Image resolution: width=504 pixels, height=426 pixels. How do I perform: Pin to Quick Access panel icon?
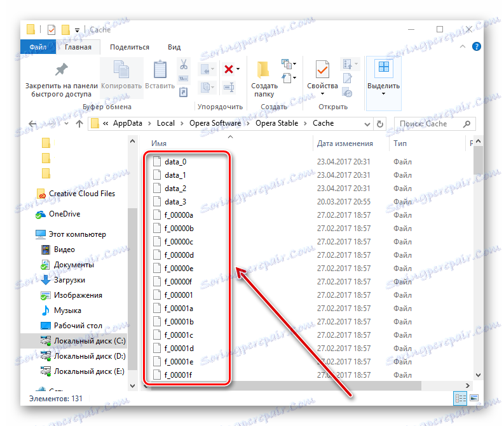61,69
